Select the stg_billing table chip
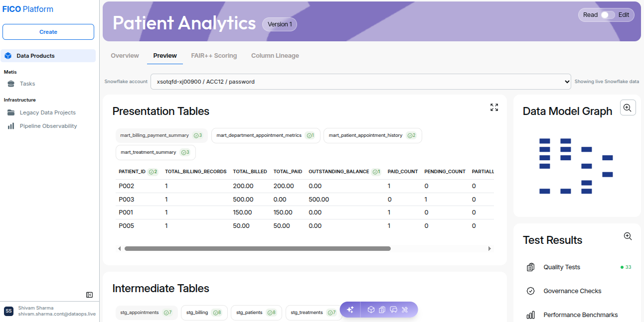 [204, 313]
